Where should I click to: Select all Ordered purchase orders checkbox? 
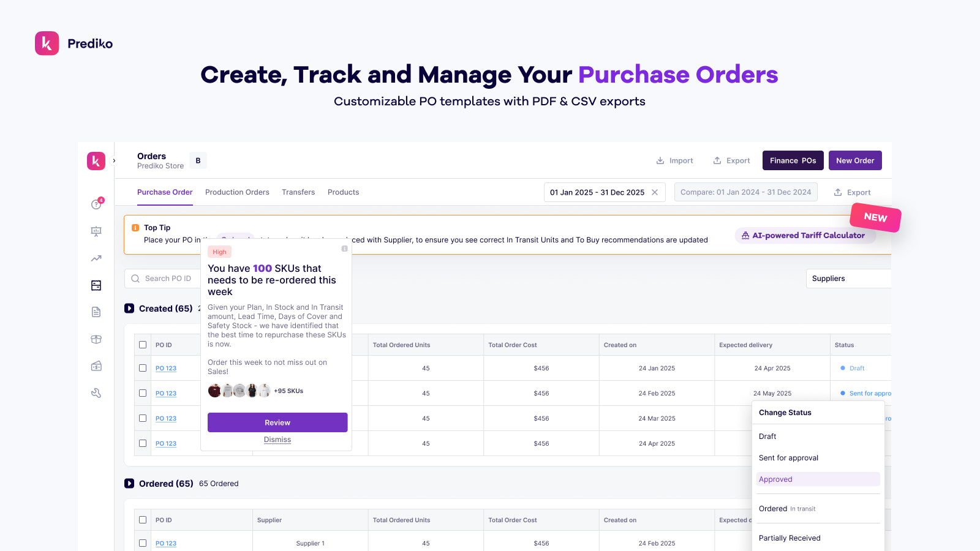click(x=143, y=520)
